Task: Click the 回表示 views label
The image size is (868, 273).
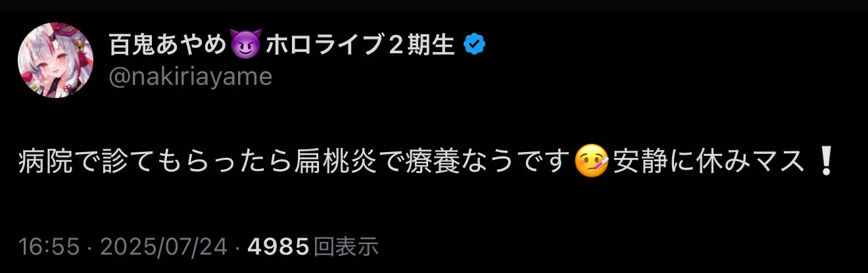Action: pyautogui.click(x=346, y=247)
